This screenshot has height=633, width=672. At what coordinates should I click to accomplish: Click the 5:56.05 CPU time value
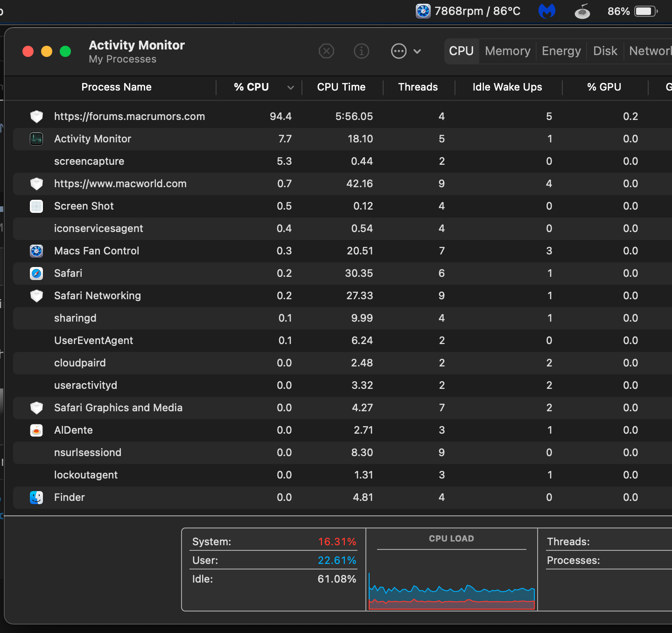354,116
